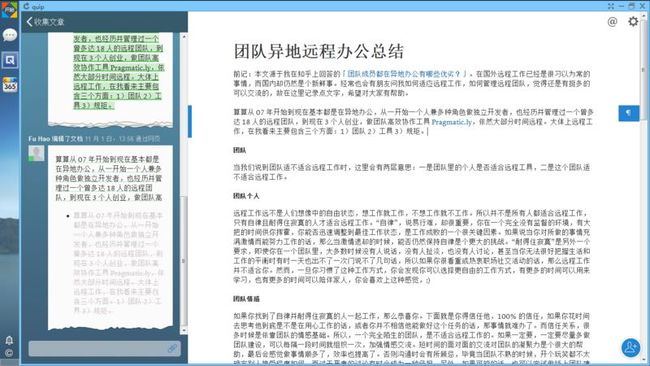The image size is (650, 366).
Task: Open notifications via the bell icon
Action: click(9, 340)
